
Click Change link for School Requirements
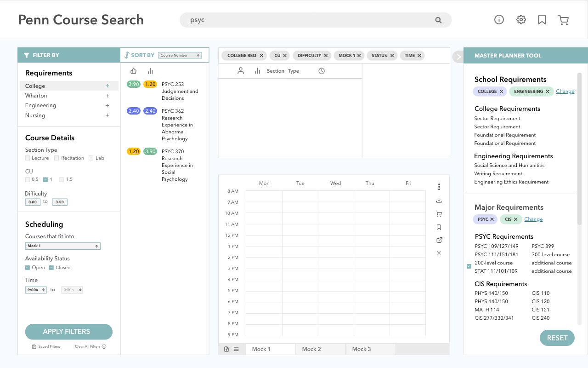click(565, 92)
